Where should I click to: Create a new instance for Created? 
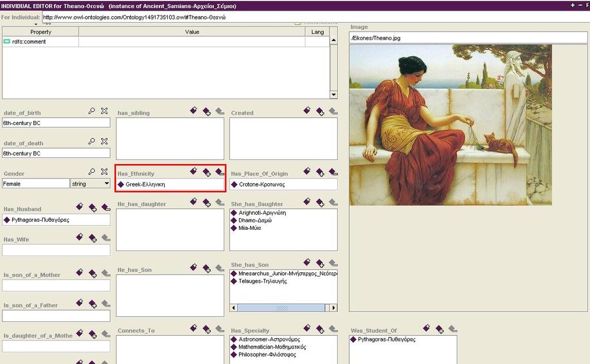pos(307,111)
